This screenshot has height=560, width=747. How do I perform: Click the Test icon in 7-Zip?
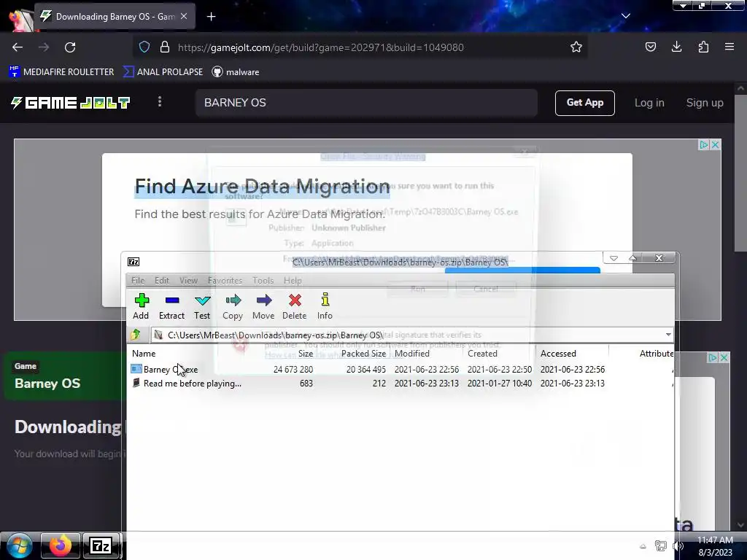(x=202, y=306)
